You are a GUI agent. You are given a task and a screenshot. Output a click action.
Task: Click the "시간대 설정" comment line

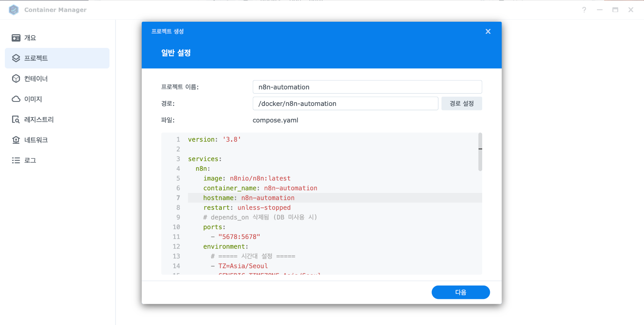(x=253, y=256)
